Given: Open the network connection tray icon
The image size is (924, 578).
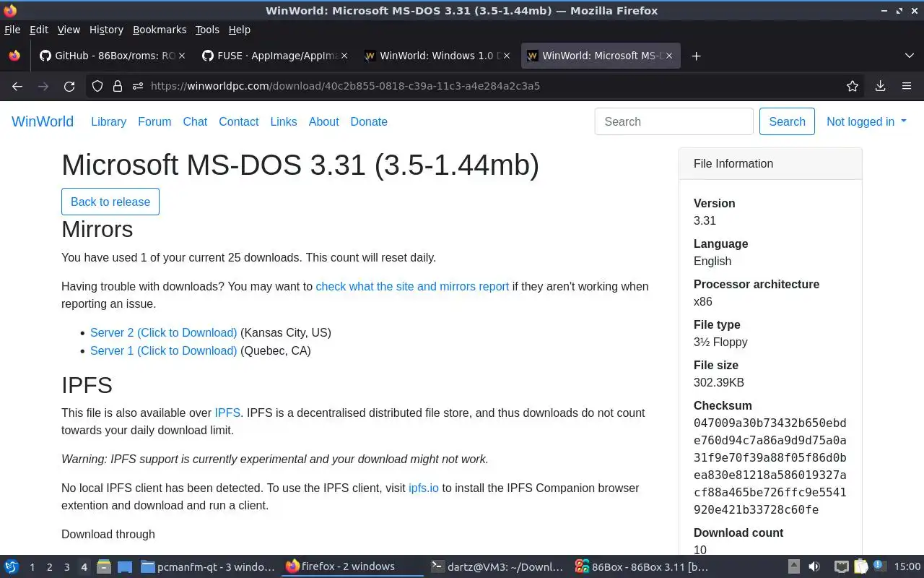Looking at the screenshot, I should coord(841,566).
